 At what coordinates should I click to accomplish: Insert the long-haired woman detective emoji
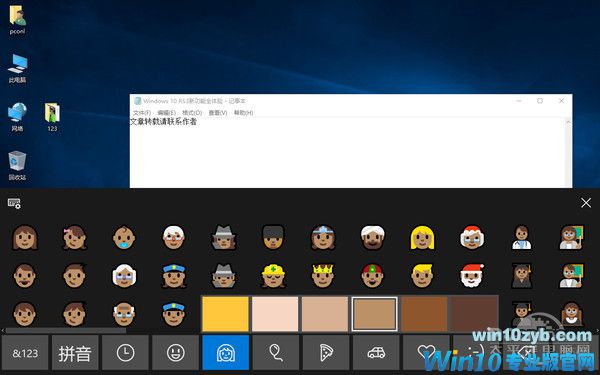(x=223, y=237)
